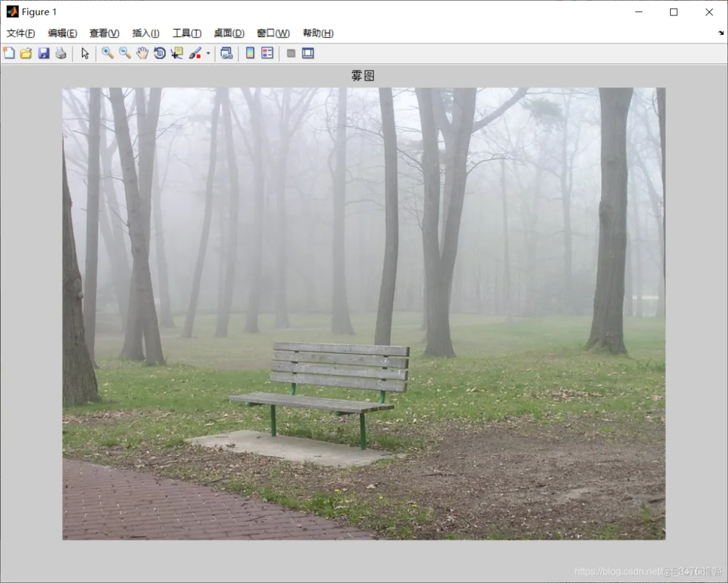Viewport: 728px width, 583px height.
Task: Minimize the Figure 1 window
Action: [x=639, y=12]
